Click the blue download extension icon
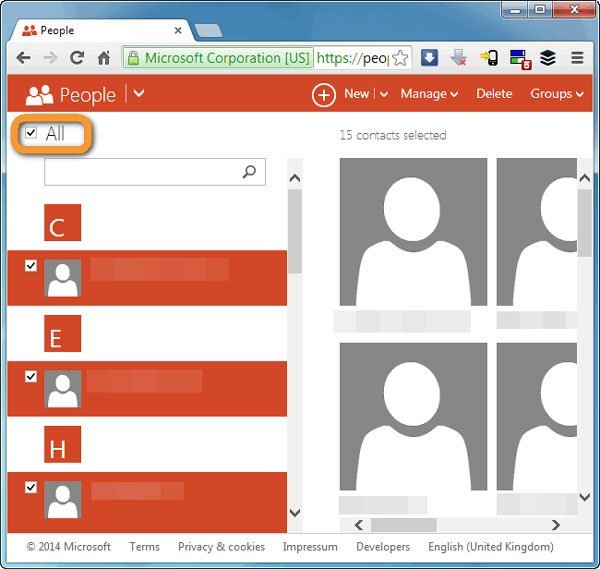600x569 pixels. tap(428, 58)
